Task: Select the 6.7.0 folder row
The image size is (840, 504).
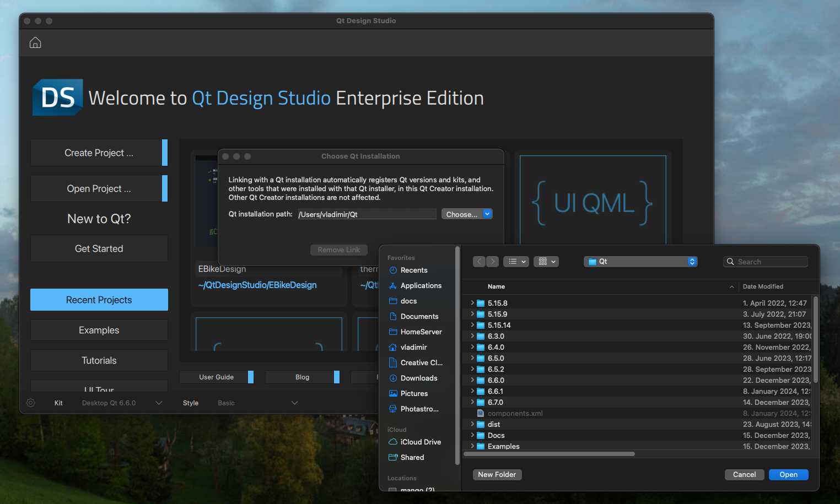Action: 638,402
